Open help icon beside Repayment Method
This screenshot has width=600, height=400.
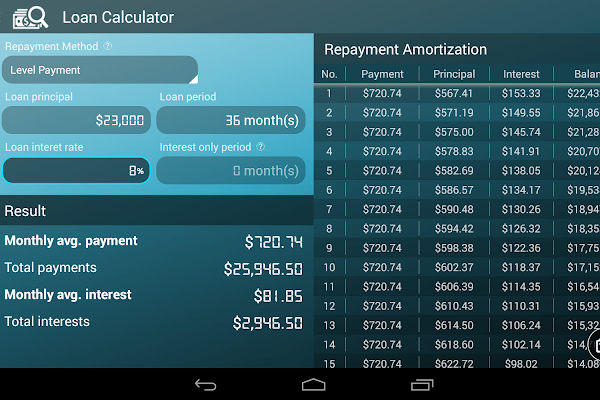click(108, 46)
